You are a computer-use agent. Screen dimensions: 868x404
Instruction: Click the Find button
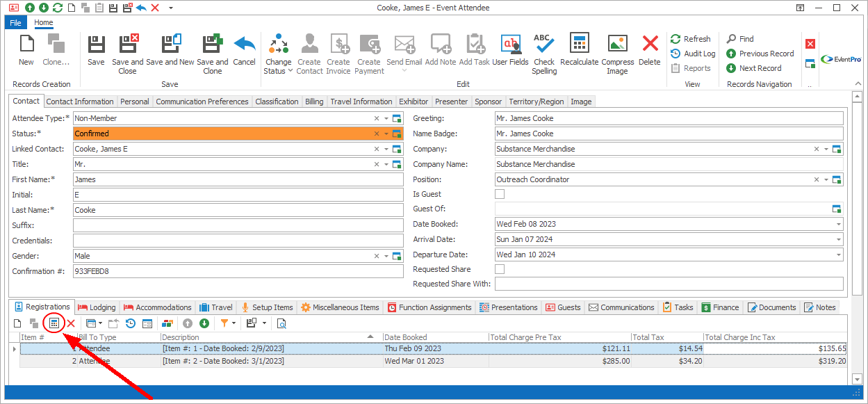740,39
